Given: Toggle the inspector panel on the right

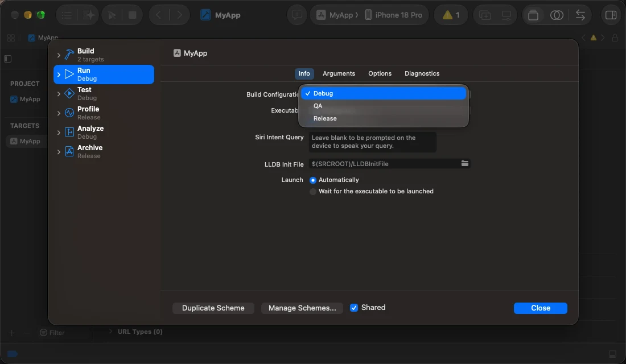Looking at the screenshot, I should point(611,15).
